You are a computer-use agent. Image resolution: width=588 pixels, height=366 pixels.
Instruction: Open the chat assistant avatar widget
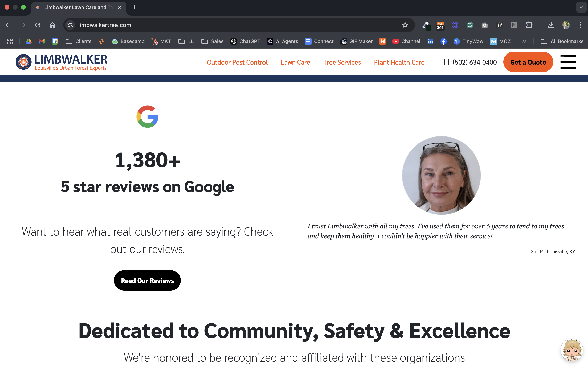pyautogui.click(x=572, y=350)
